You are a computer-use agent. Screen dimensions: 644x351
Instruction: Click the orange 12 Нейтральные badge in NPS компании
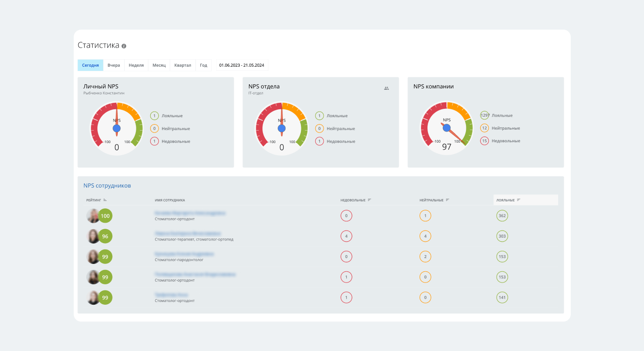click(x=485, y=128)
